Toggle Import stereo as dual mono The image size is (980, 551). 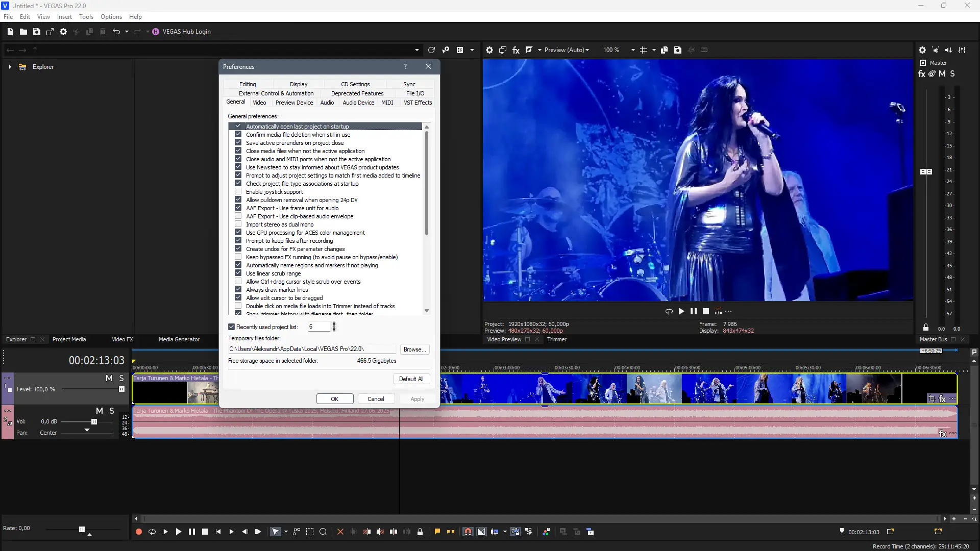(238, 224)
